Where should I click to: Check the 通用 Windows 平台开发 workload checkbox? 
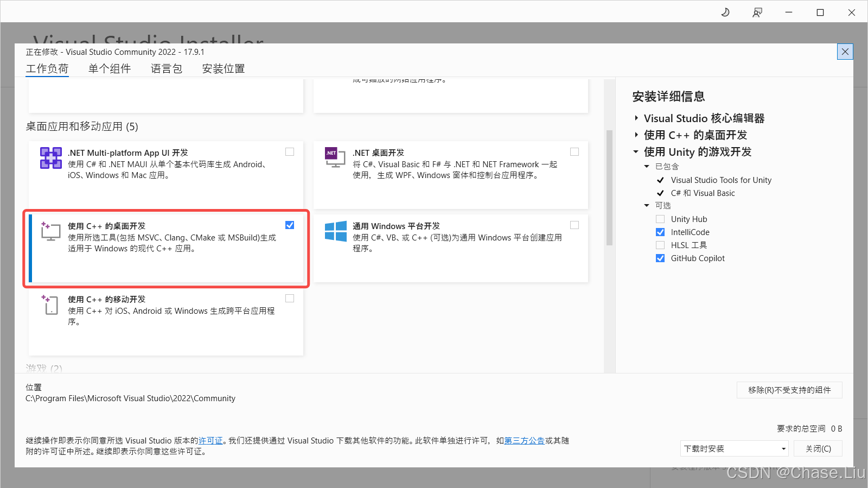[575, 225]
